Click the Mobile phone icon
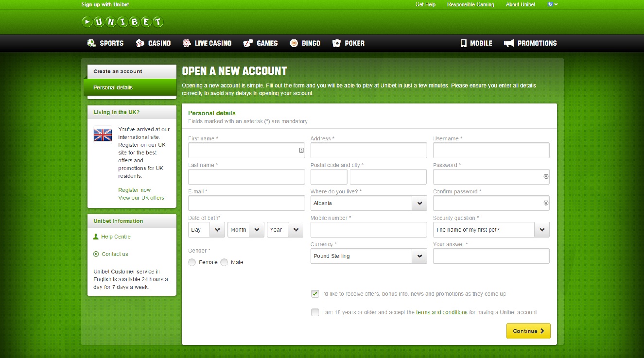This screenshot has height=358, width=644. point(464,43)
